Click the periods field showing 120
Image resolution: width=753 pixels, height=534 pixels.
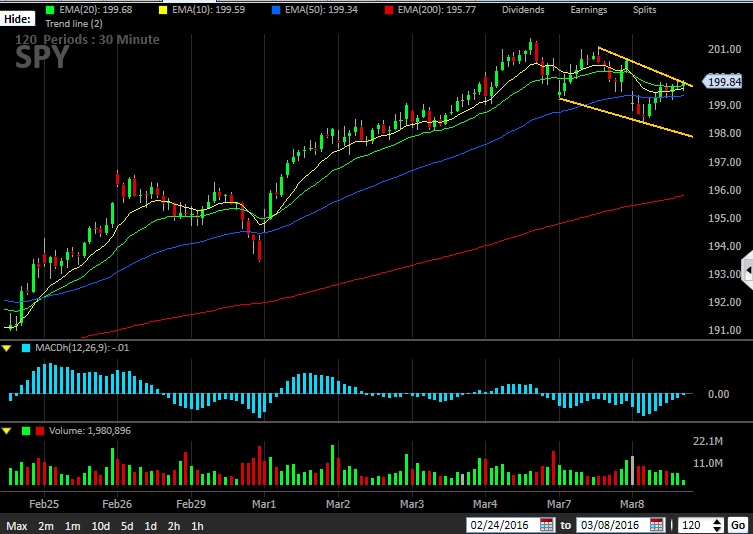click(x=693, y=525)
